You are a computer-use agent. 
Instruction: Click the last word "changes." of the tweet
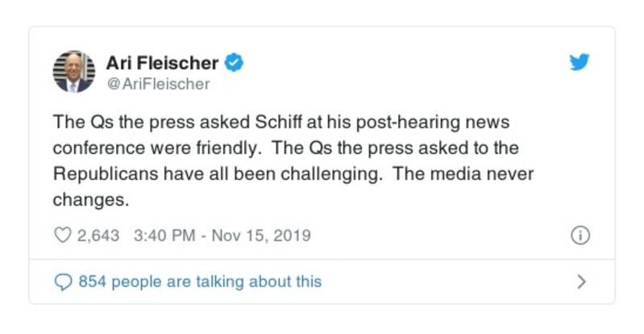[91, 198]
